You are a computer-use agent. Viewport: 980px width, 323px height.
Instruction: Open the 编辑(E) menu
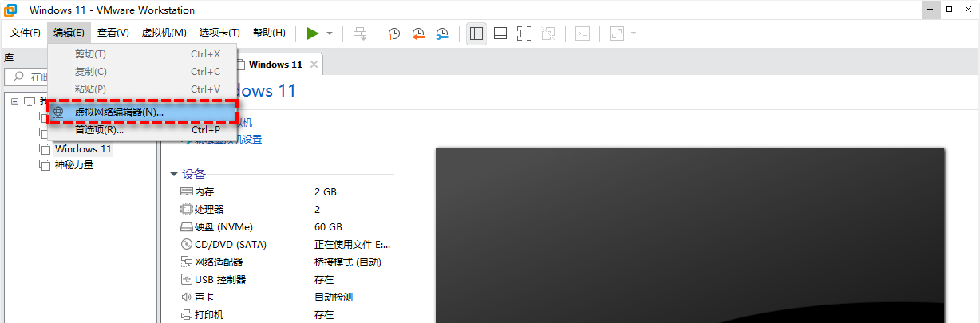(69, 33)
